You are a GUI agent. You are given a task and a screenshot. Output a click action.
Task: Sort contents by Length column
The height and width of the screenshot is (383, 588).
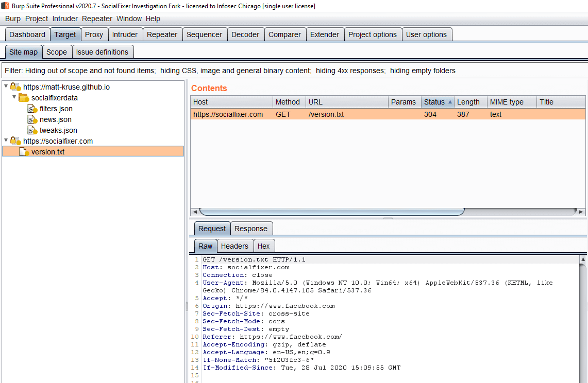point(471,102)
